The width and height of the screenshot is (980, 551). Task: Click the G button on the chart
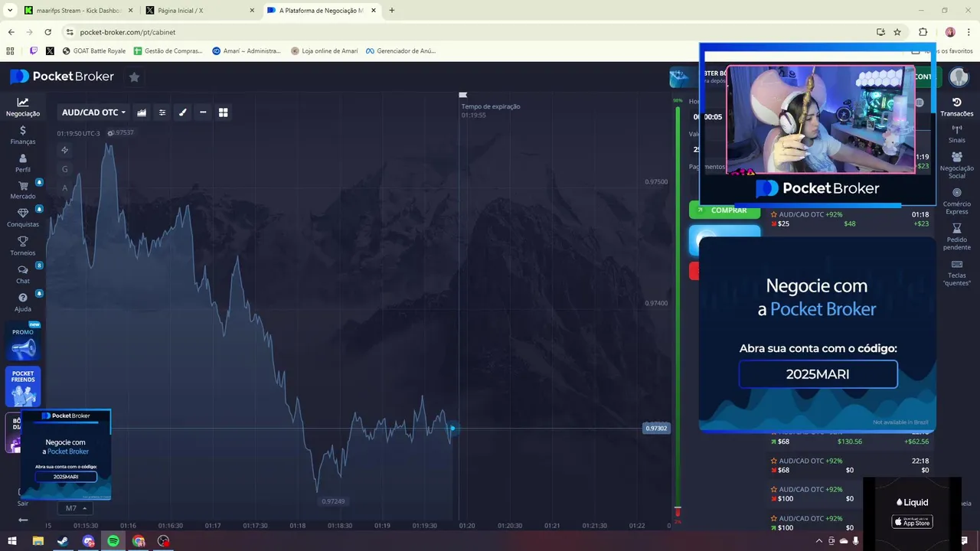click(x=65, y=169)
